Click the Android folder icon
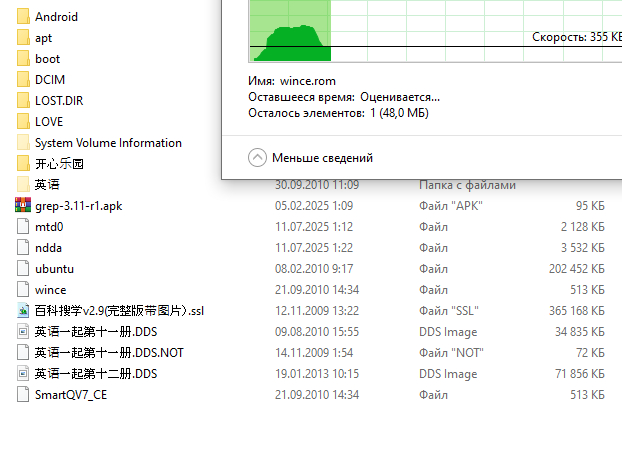The image size is (622, 471). point(24,17)
